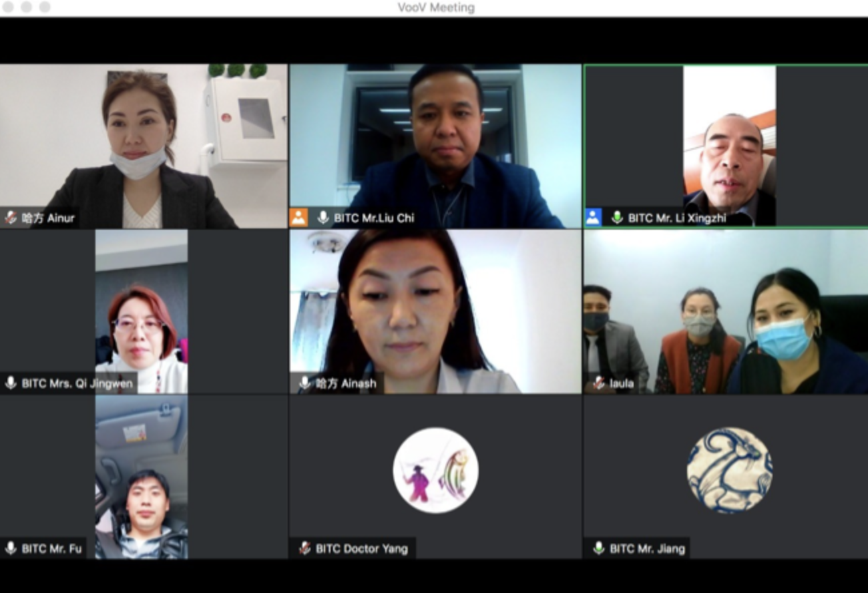Click the muted mic icon beside Ainur

click(x=10, y=218)
